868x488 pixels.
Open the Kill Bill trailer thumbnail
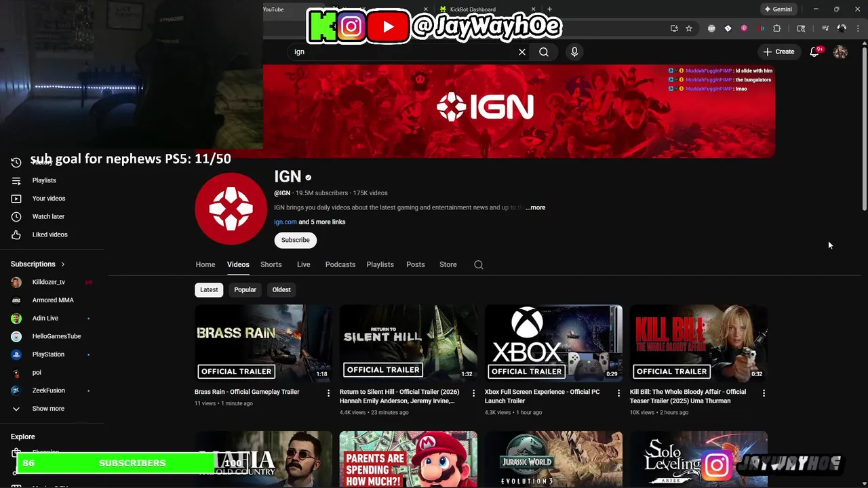[x=698, y=343]
